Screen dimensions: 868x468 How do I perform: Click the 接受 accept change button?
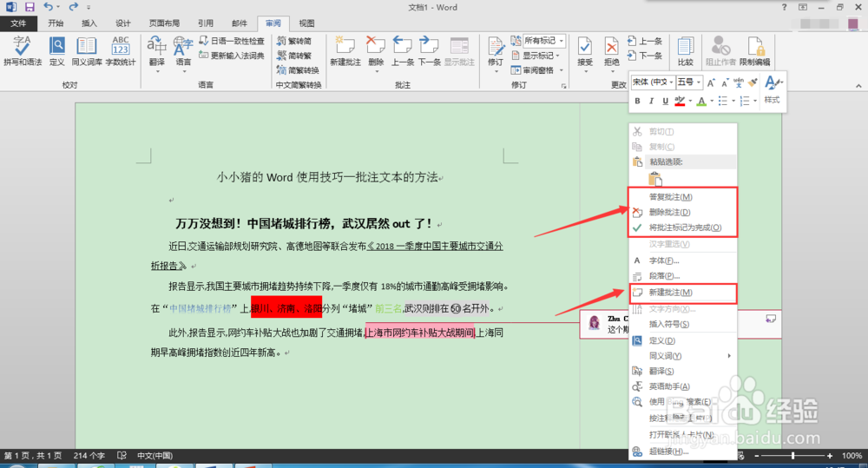(x=584, y=54)
